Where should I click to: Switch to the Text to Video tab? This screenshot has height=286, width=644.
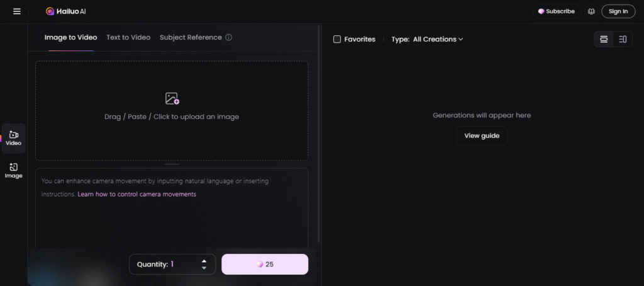coord(128,37)
